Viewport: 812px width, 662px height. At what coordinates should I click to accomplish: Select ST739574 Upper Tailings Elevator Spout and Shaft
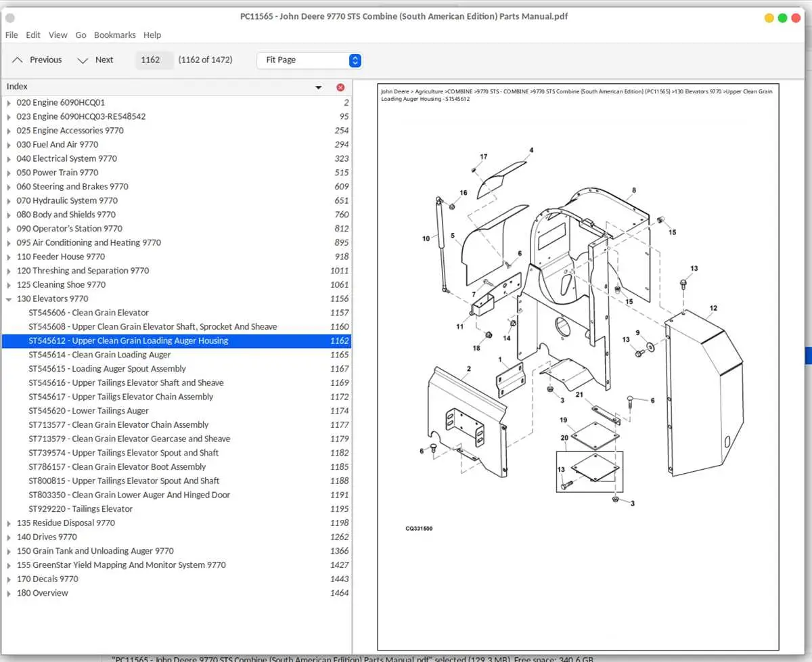(177, 453)
